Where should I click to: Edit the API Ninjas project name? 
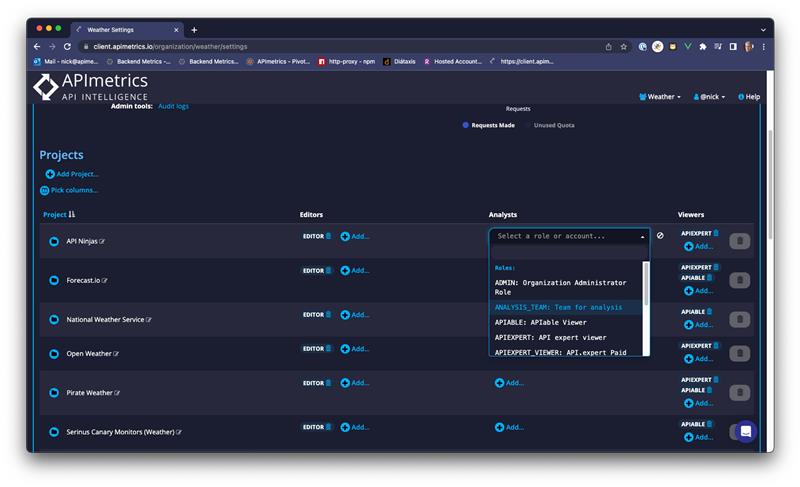pos(102,241)
